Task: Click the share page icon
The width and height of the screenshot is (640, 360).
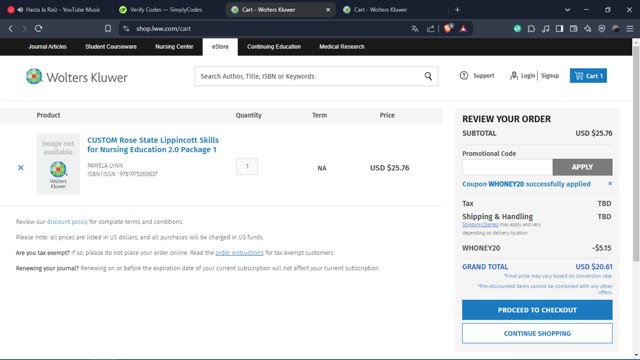Action: click(x=430, y=29)
